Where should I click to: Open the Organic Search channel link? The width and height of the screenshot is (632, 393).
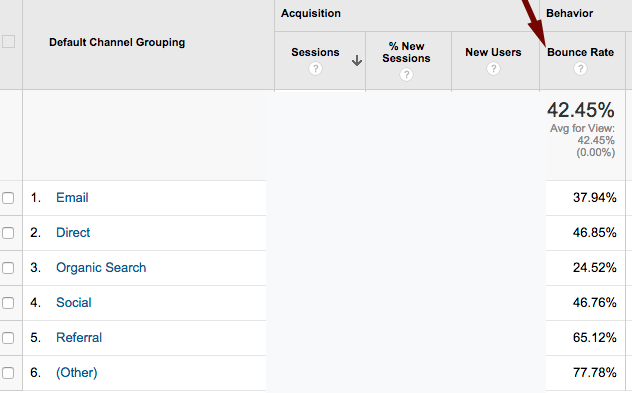coord(101,268)
